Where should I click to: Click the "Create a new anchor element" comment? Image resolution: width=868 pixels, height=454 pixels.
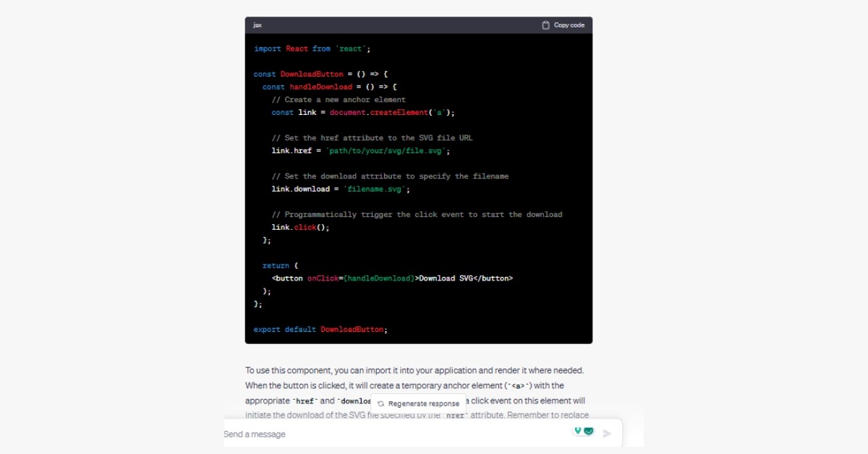coord(339,100)
